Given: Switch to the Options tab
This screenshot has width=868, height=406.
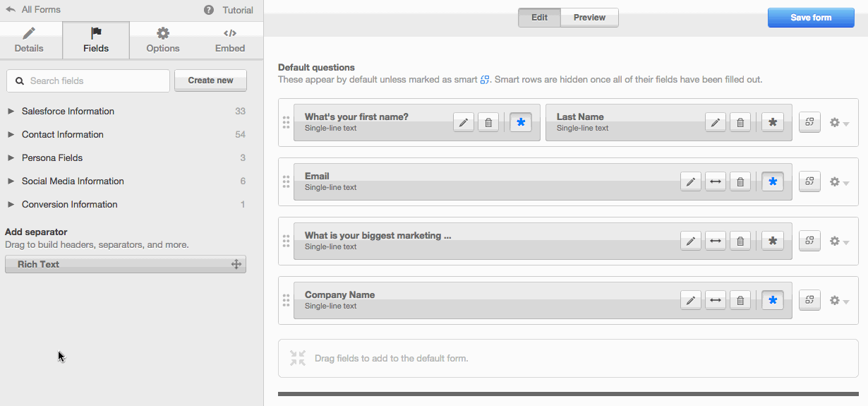Looking at the screenshot, I should click(x=163, y=40).
